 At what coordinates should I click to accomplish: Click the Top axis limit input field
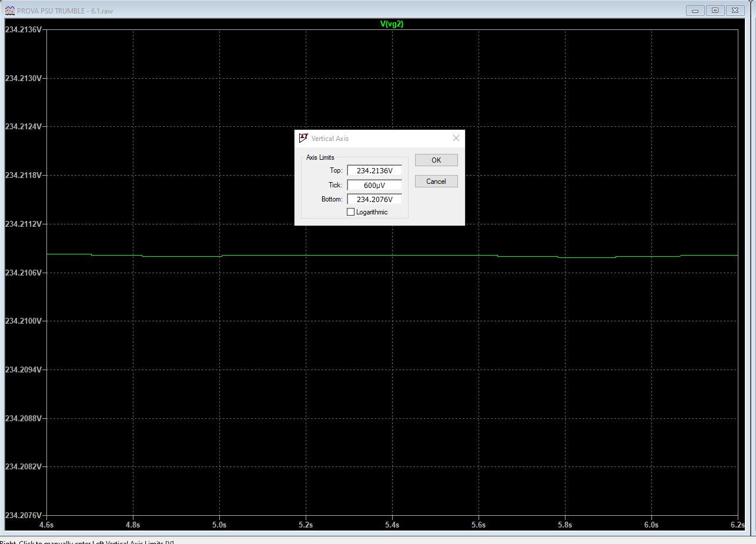[x=374, y=170]
